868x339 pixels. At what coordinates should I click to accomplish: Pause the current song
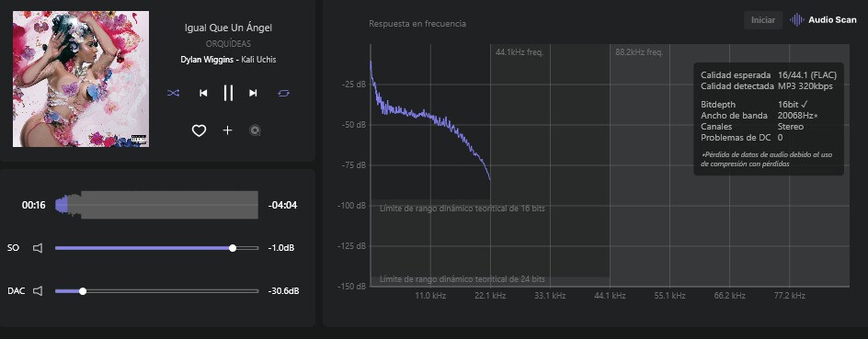[x=228, y=93]
